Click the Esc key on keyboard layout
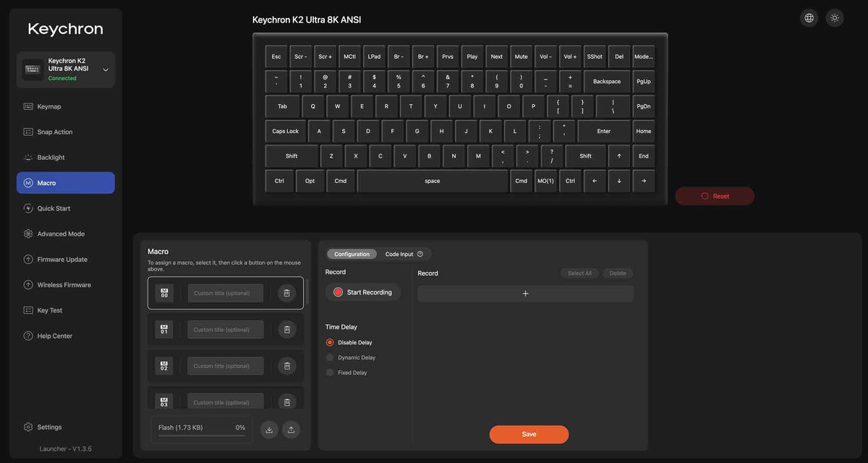The image size is (868, 463). coord(276,56)
